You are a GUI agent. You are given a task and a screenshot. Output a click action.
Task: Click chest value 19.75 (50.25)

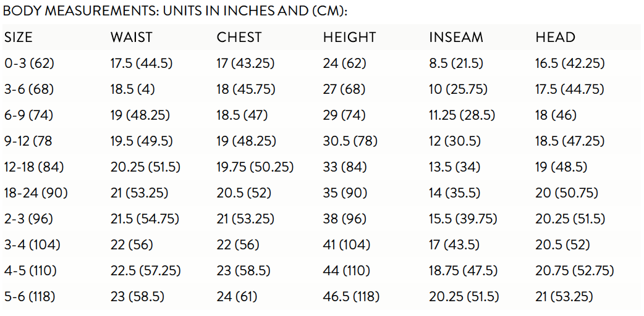coord(255,167)
